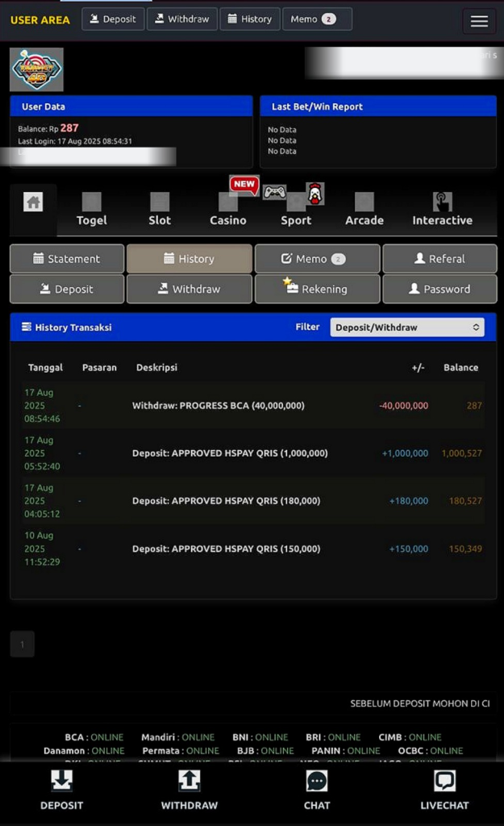Screen dimensions: 504x826
Task: Open the Rekening button
Action: [x=316, y=289]
